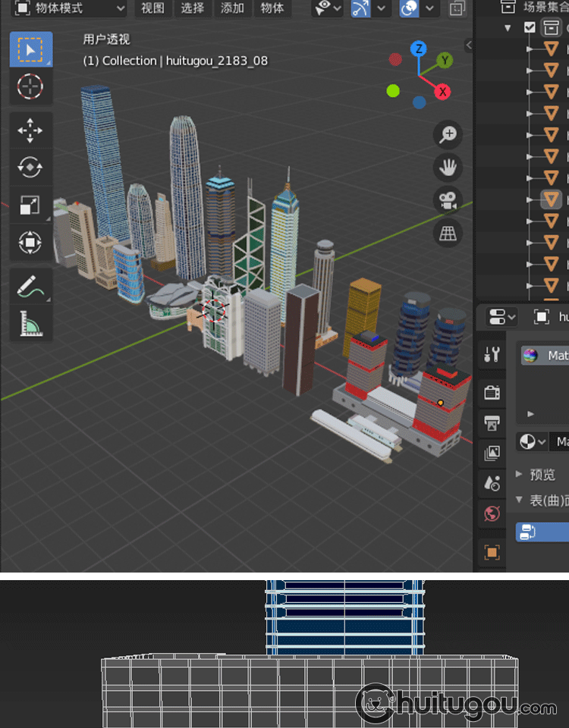Select the Move tool in the toolbar
This screenshot has height=728, width=569.
(x=30, y=130)
